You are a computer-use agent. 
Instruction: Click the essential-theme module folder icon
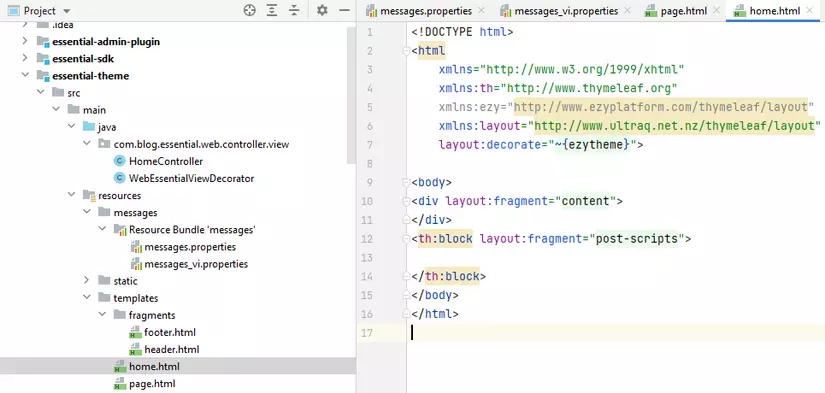click(x=43, y=76)
